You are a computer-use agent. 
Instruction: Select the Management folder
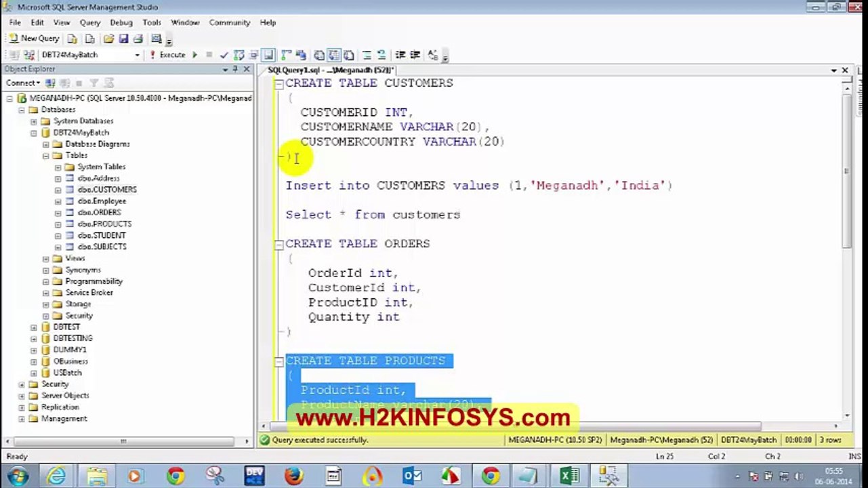pyautogui.click(x=64, y=419)
